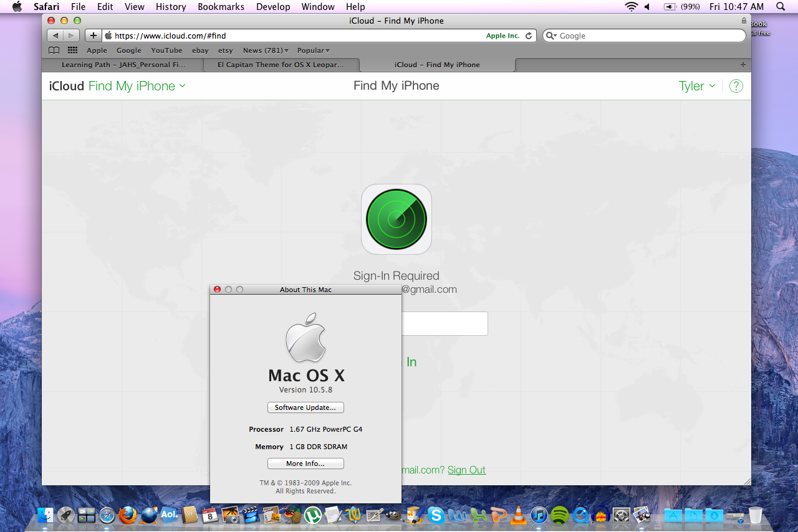Click the Wi-Fi status icon
Viewport: 798px width, 532px height.
pos(632,7)
